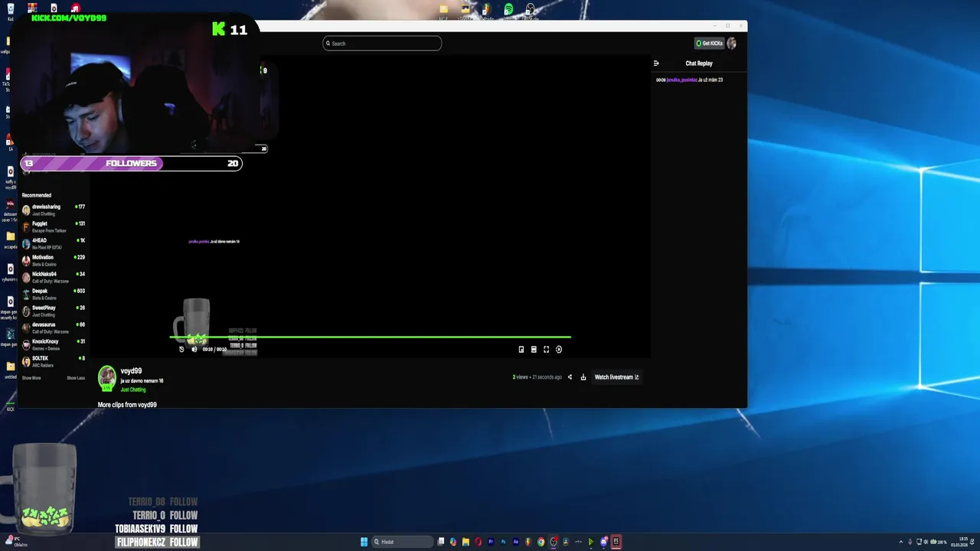The width and height of the screenshot is (980, 551).
Task: Open the Motivation recommended channel
Action: coord(54,260)
